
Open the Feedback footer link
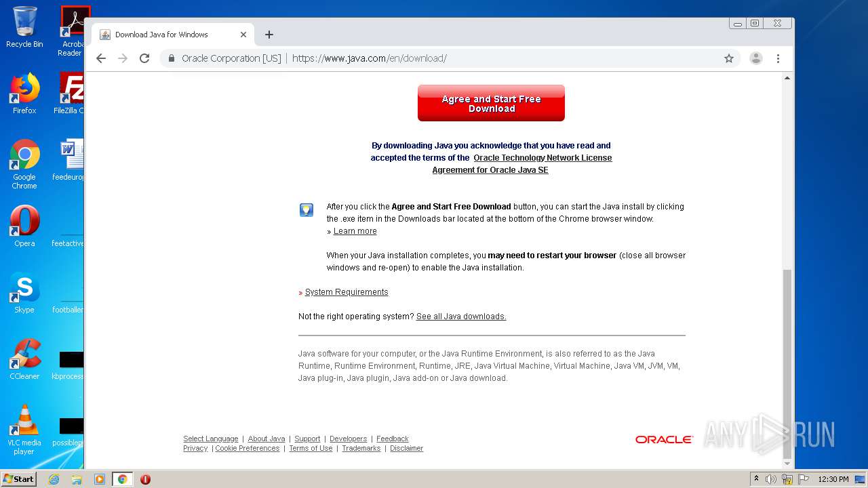point(393,439)
